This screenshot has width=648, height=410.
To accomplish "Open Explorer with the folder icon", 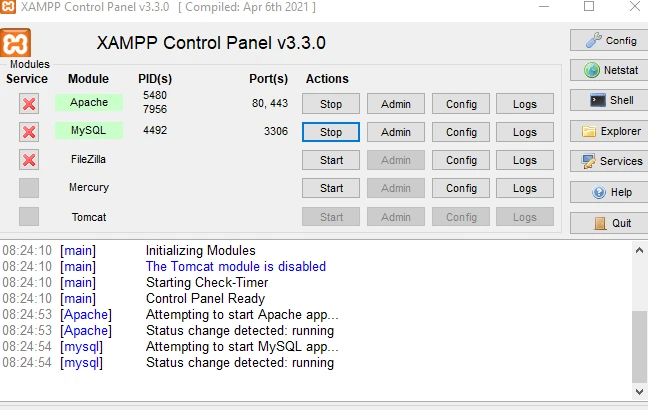I will coord(590,131).
